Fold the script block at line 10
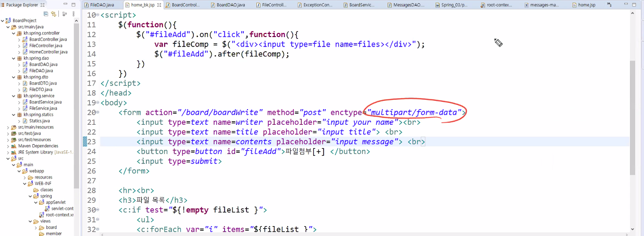Viewport: 644px width, 236px height. coord(98,16)
